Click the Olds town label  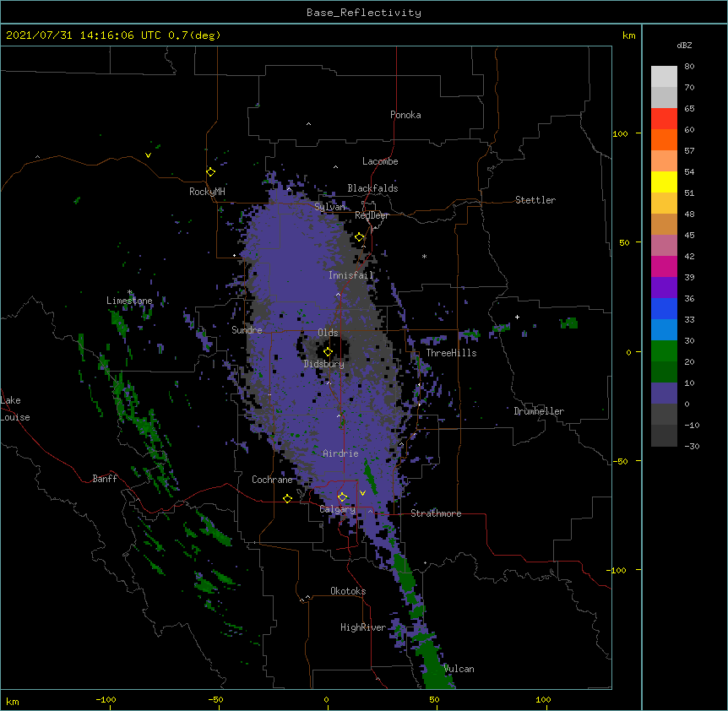click(328, 333)
